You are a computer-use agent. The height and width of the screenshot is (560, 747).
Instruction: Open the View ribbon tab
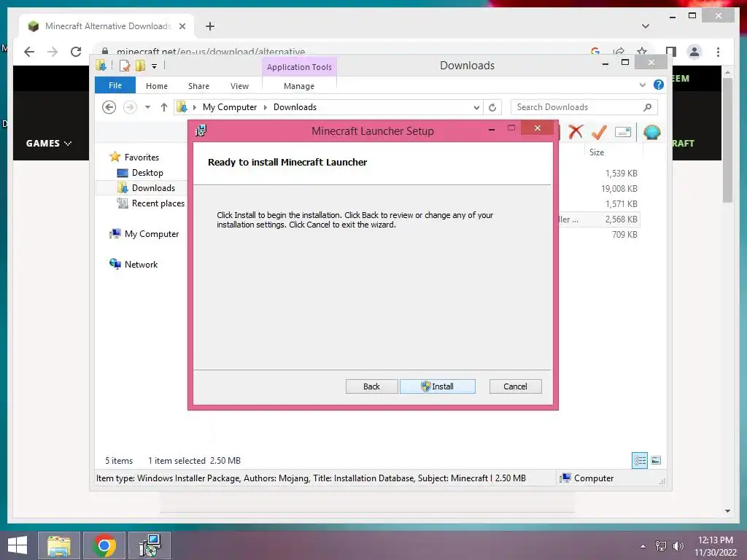click(x=239, y=86)
